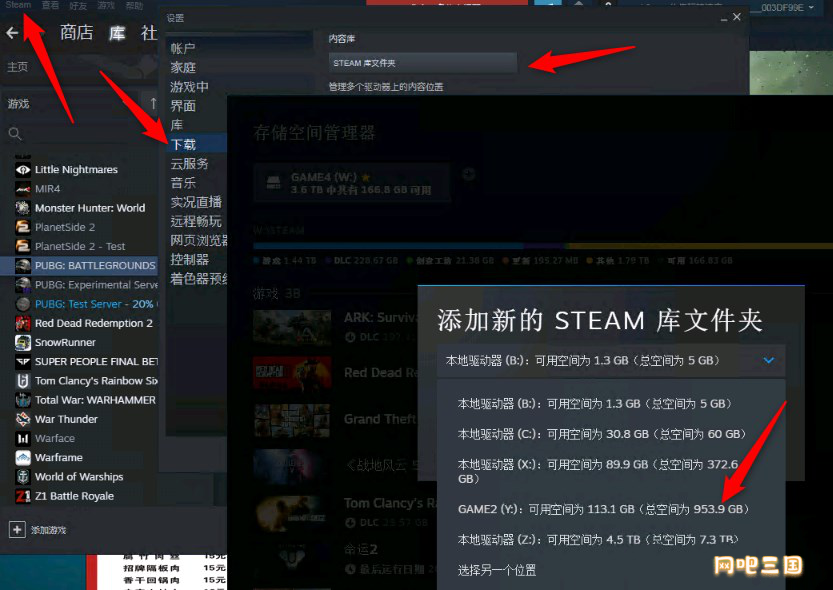Choose GAME2 (Y:) 113.1 GB option
This screenshot has width=833, height=590.
604,509
